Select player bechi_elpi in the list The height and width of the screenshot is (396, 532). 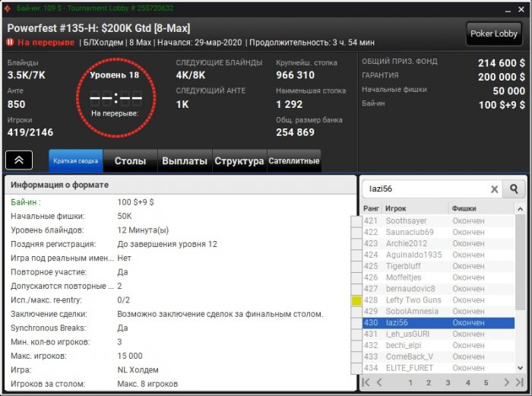coord(439,345)
